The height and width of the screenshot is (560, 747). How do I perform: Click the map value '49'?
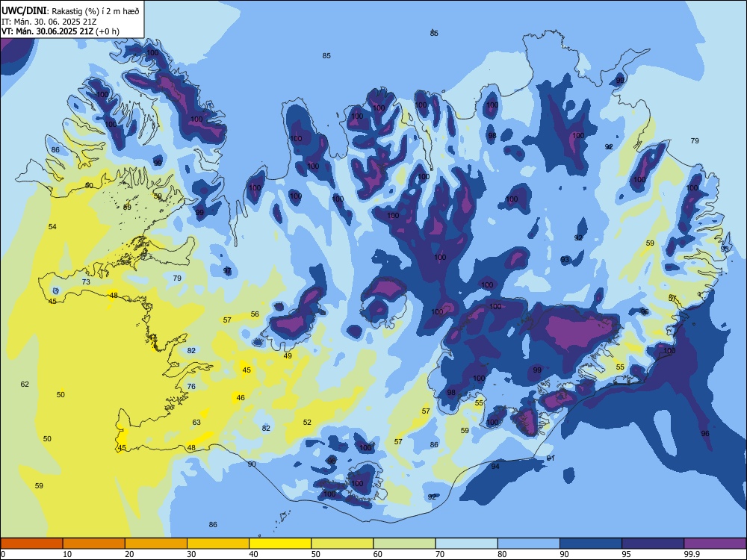(x=288, y=355)
